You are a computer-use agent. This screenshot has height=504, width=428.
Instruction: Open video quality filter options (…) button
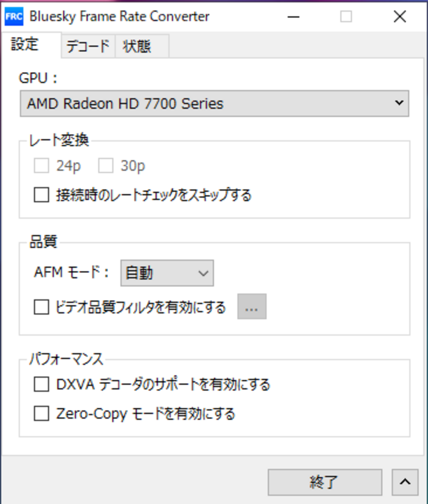(x=252, y=306)
